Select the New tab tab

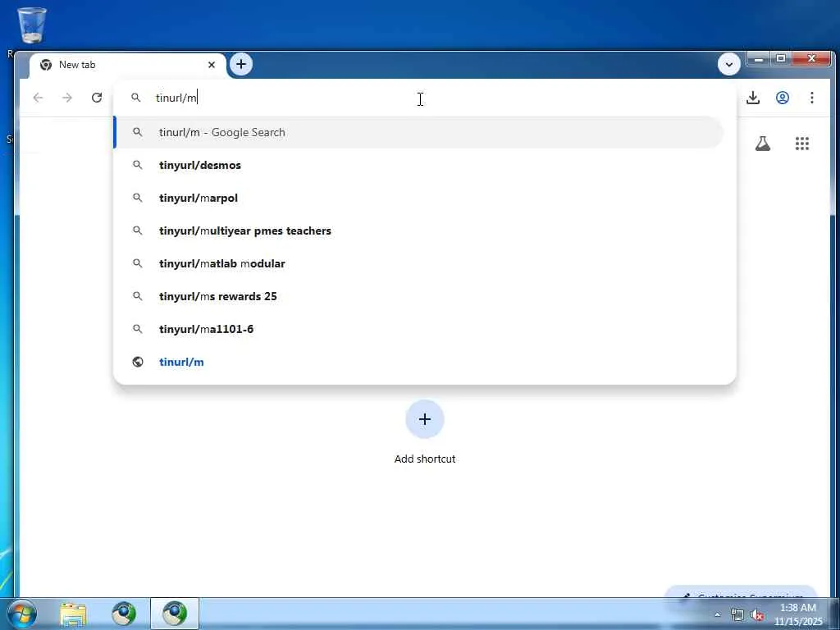(127, 65)
